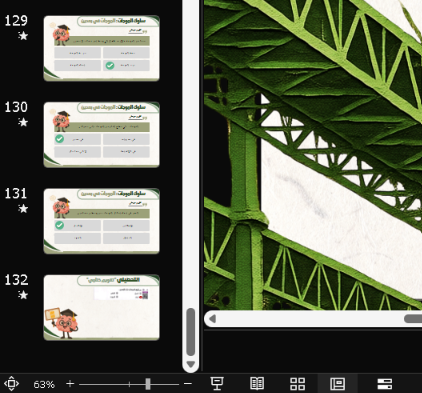Viewport: 422px width, 393px height.
Task: Click the thumbnail pane scroll down arrow
Action: pyautogui.click(x=191, y=364)
